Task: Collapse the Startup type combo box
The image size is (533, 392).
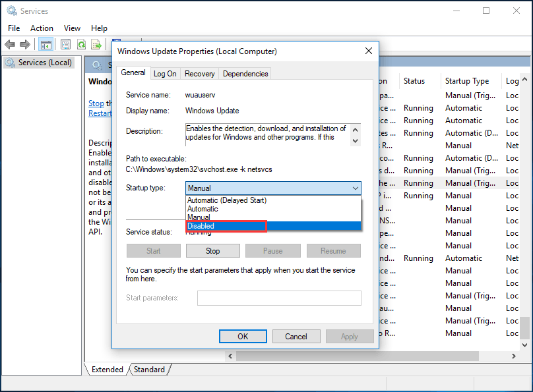Action: coord(355,188)
